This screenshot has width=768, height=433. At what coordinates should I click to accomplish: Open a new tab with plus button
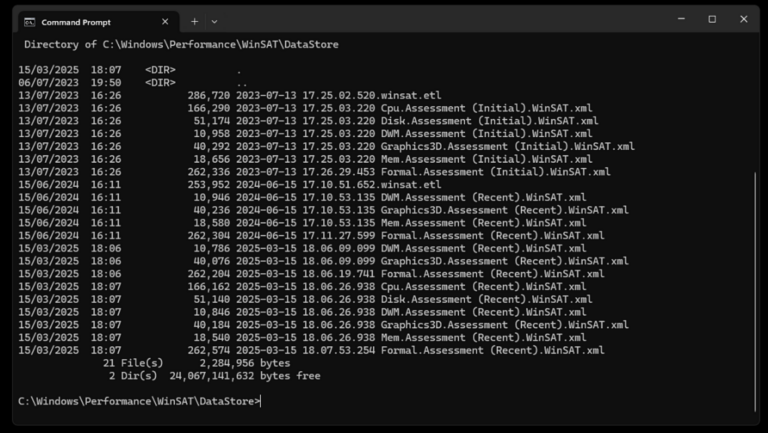(194, 21)
